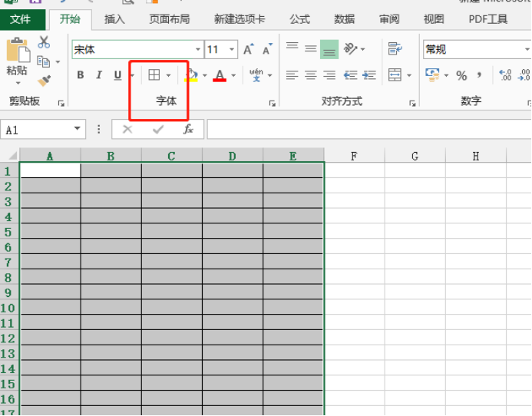Open the 审阅 tab
The height and width of the screenshot is (416, 532).
click(389, 19)
